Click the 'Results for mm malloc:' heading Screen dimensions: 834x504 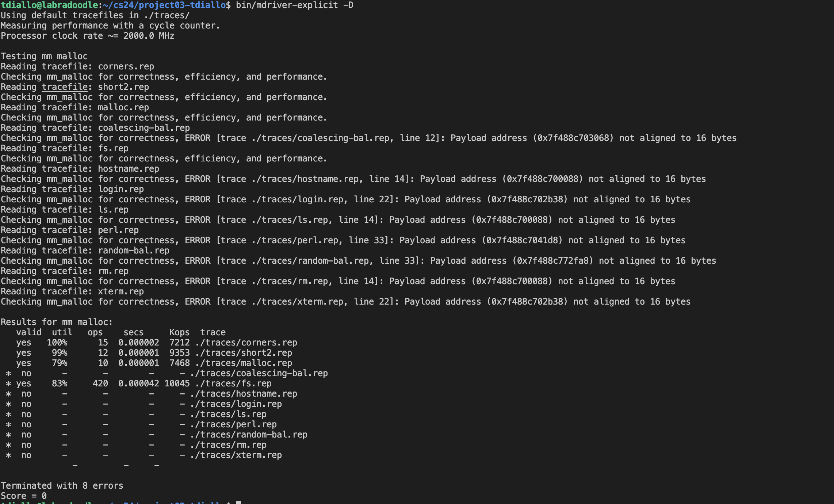point(57,322)
